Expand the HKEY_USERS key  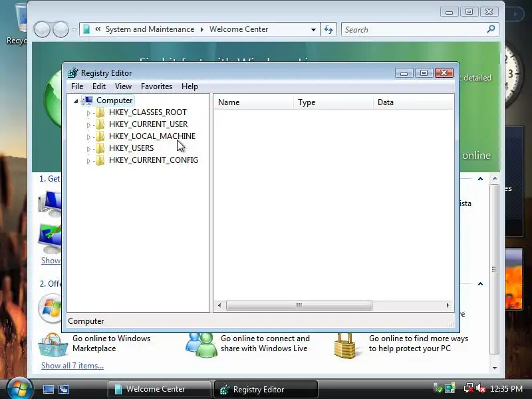(x=88, y=149)
